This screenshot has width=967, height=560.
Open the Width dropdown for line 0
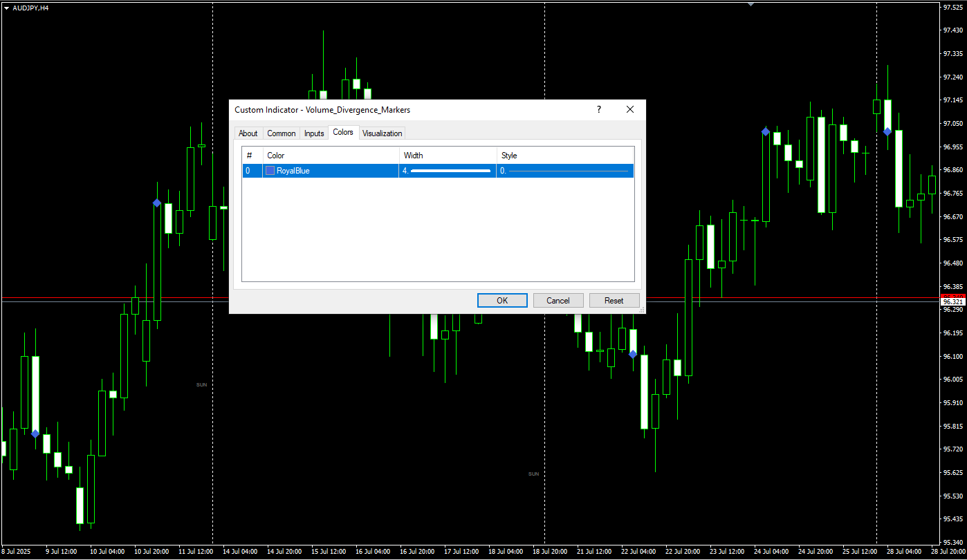point(447,171)
